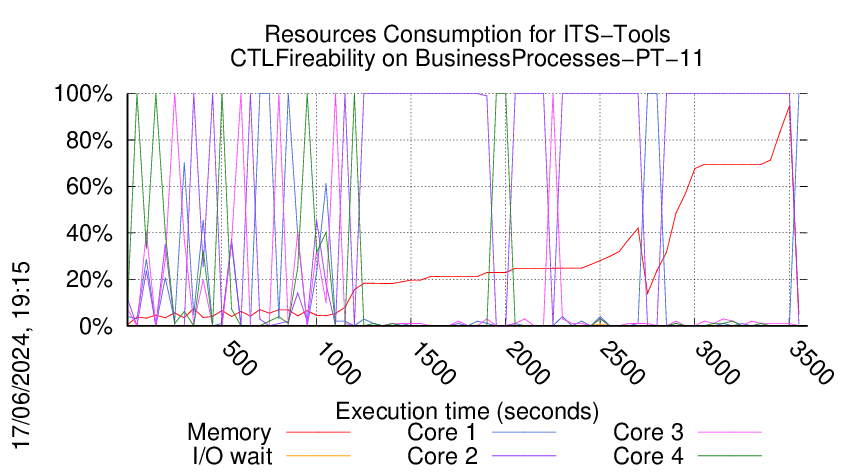
Task: Click the 60% y-axis label
Action: (x=89, y=187)
